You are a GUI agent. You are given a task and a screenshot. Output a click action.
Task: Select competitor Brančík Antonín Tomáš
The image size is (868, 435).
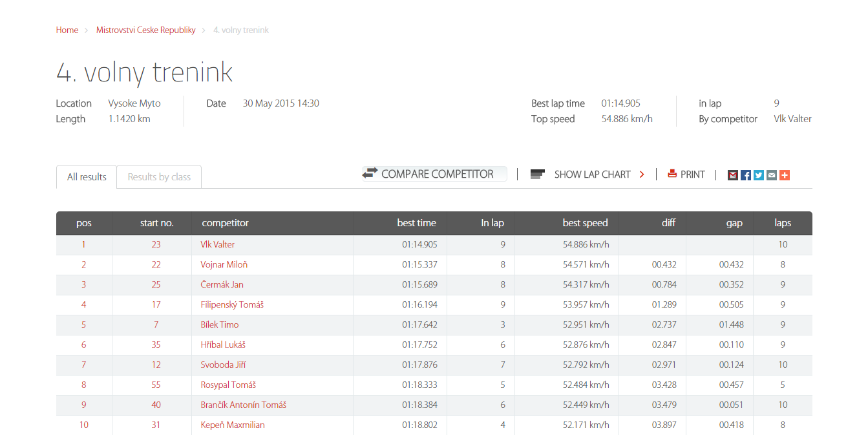[244, 405]
